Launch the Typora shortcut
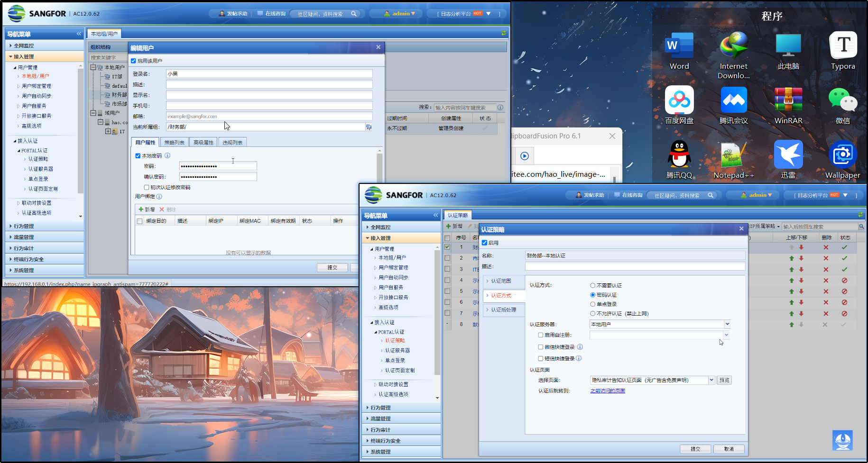Image resolution: width=868 pixels, height=463 pixels. point(843,50)
